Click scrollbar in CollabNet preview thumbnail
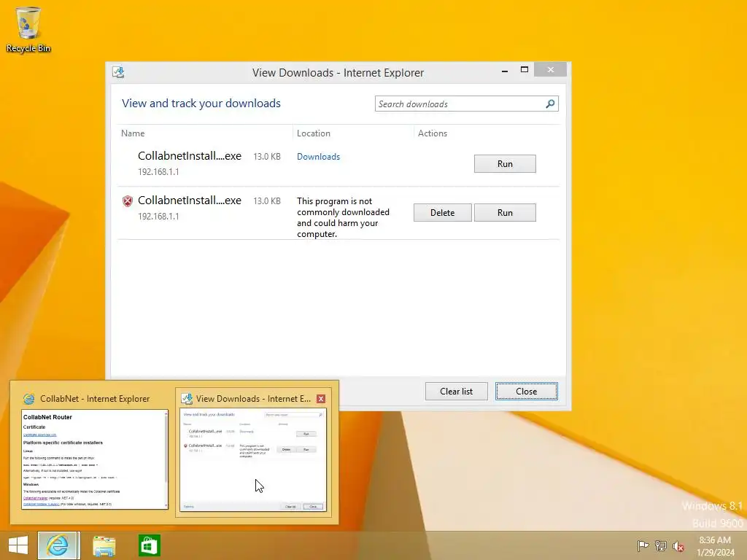The width and height of the screenshot is (747, 560). [x=166, y=459]
